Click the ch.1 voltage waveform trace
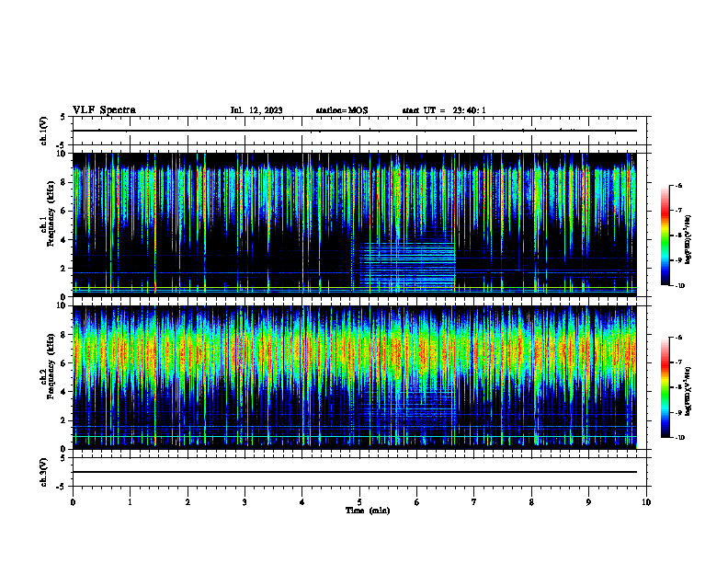This screenshot has height=563, width=728. point(355,131)
